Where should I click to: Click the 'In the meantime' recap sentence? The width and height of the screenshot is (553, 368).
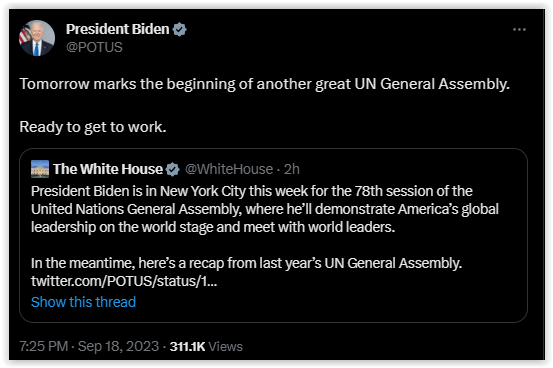click(x=247, y=263)
